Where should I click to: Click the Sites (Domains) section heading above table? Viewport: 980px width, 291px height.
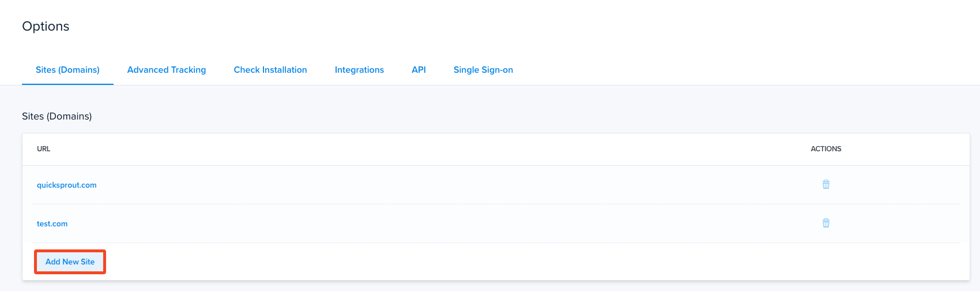[x=56, y=116]
